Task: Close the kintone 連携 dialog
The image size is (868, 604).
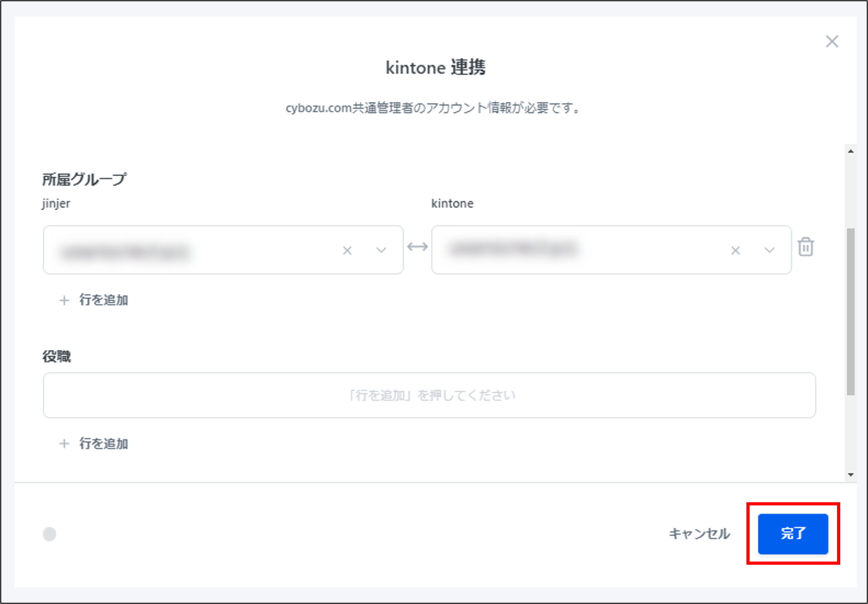Action: (832, 42)
